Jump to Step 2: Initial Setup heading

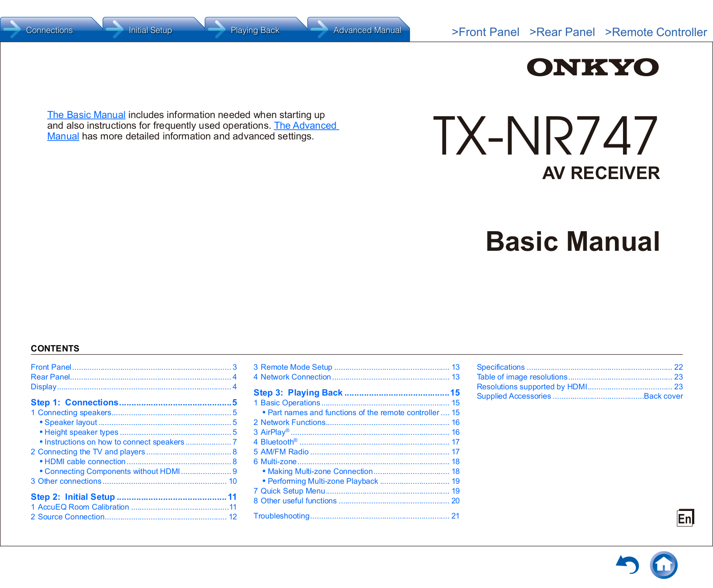[x=134, y=497]
